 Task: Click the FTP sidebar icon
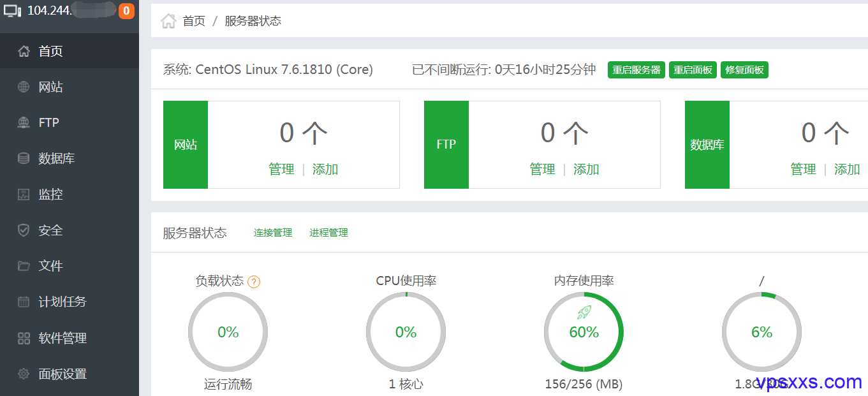coord(24,123)
